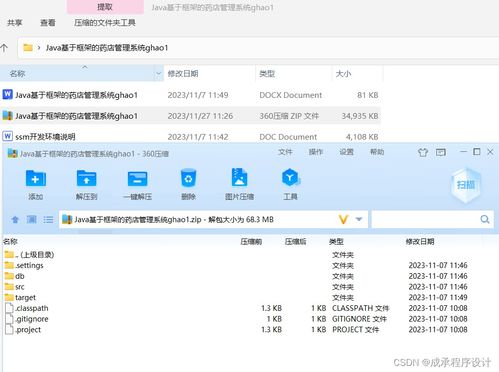Switch to the 查看 ribbon tab
This screenshot has height=372, width=499.
pyautogui.click(x=48, y=23)
